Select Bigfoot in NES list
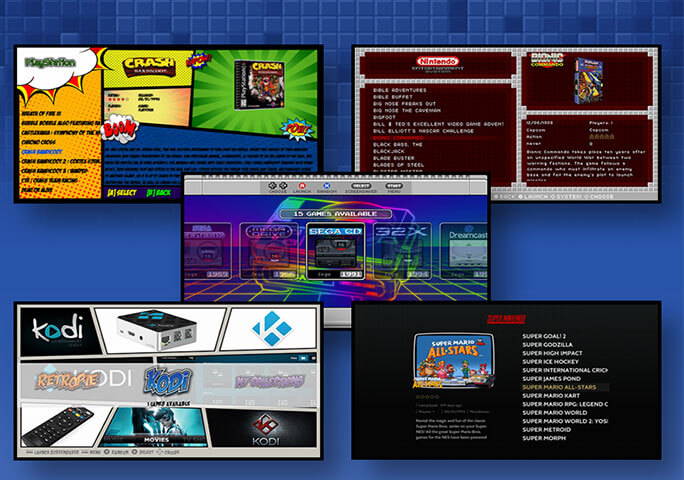This screenshot has height=480, width=684. (384, 117)
